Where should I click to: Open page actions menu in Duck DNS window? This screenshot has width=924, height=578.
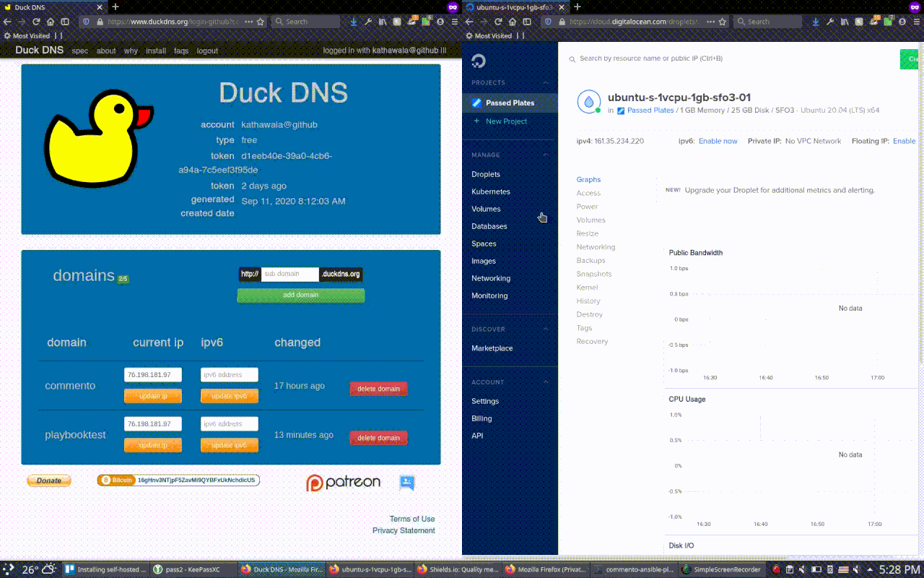(248, 22)
